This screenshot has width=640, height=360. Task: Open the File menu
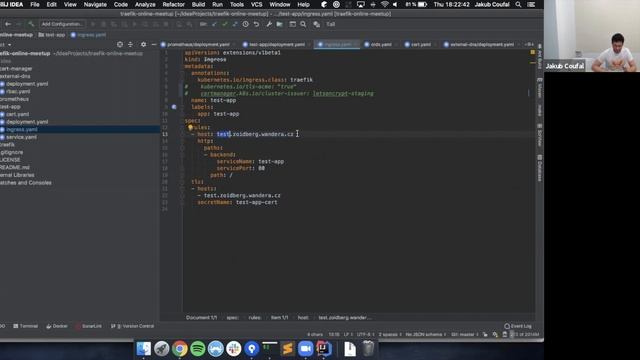coord(35,4)
